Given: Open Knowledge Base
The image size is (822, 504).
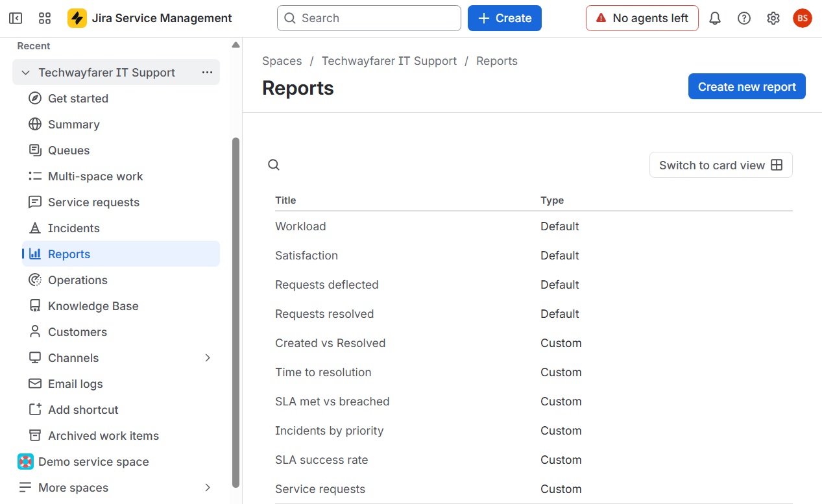Looking at the screenshot, I should (x=121, y=306).
